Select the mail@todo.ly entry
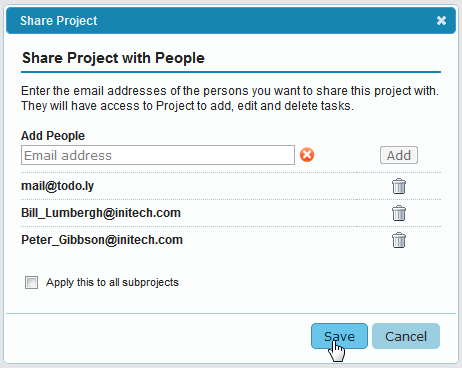 [x=57, y=186]
